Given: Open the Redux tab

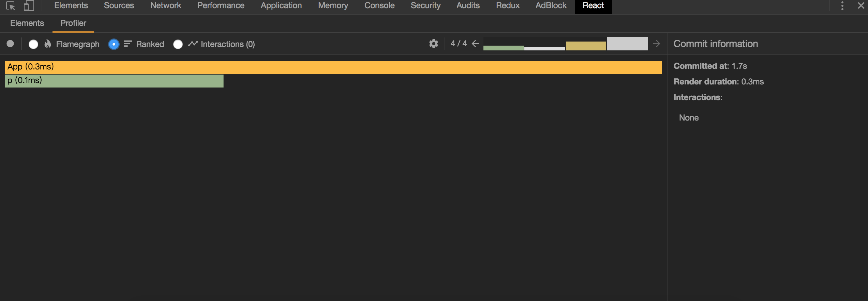Looking at the screenshot, I should click(508, 5).
